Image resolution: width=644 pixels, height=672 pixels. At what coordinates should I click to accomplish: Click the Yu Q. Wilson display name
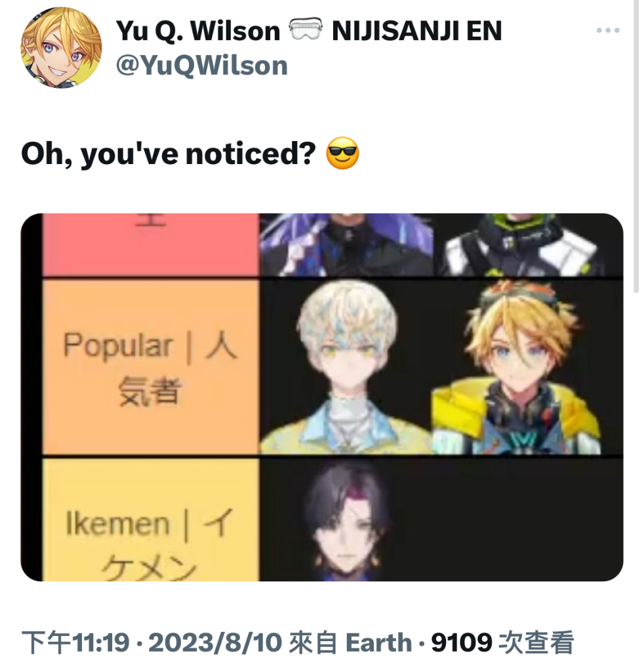tap(198, 30)
